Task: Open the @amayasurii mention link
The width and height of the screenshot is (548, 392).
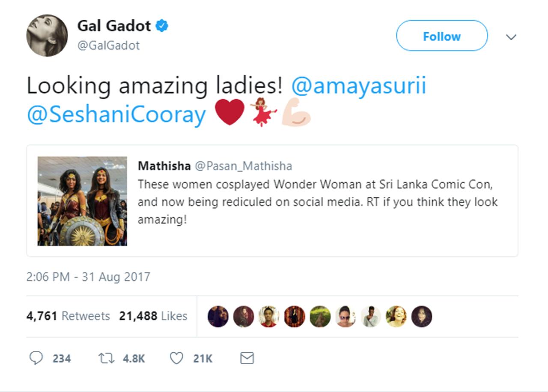Action: pos(358,86)
